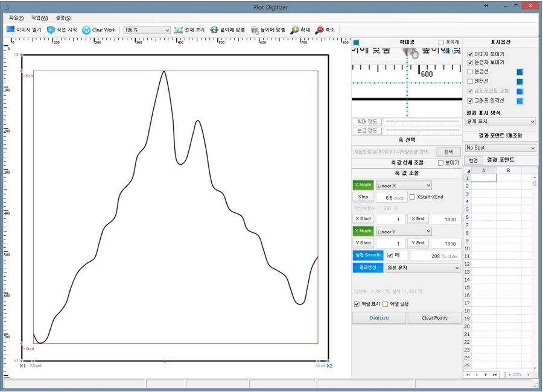Click the Digitize button
The height and width of the screenshot is (392, 543).
(379, 318)
